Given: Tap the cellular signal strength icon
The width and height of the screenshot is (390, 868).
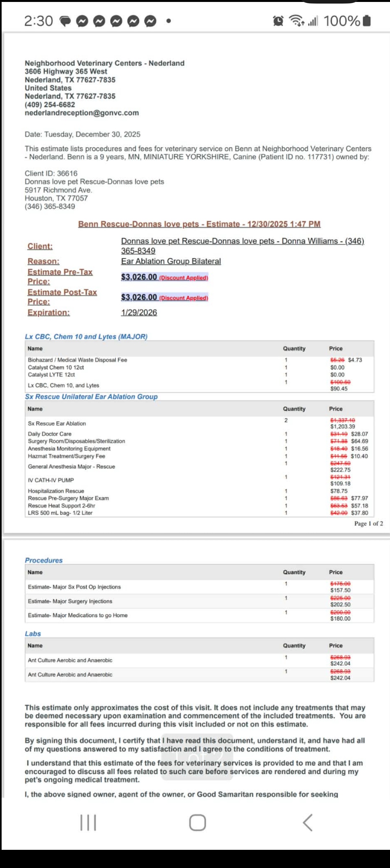Looking at the screenshot, I should pyautogui.click(x=313, y=21).
